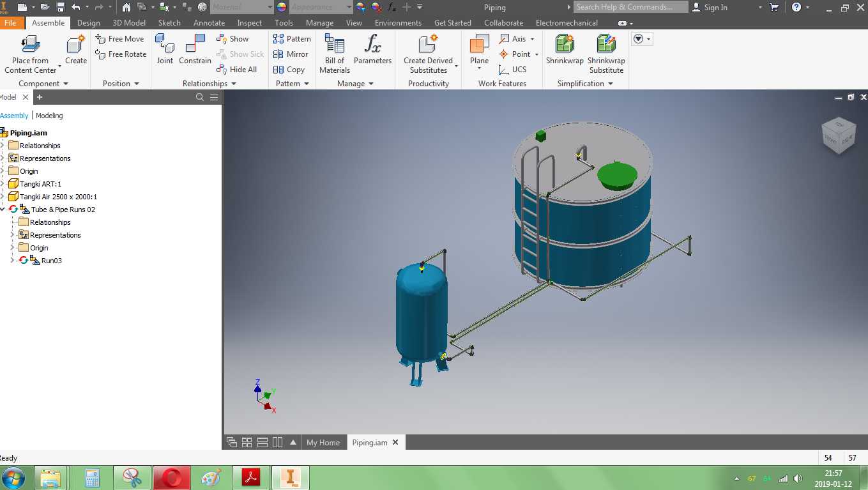Image resolution: width=868 pixels, height=490 pixels.
Task: Open the Annotate ribbon tab
Action: 209,23
